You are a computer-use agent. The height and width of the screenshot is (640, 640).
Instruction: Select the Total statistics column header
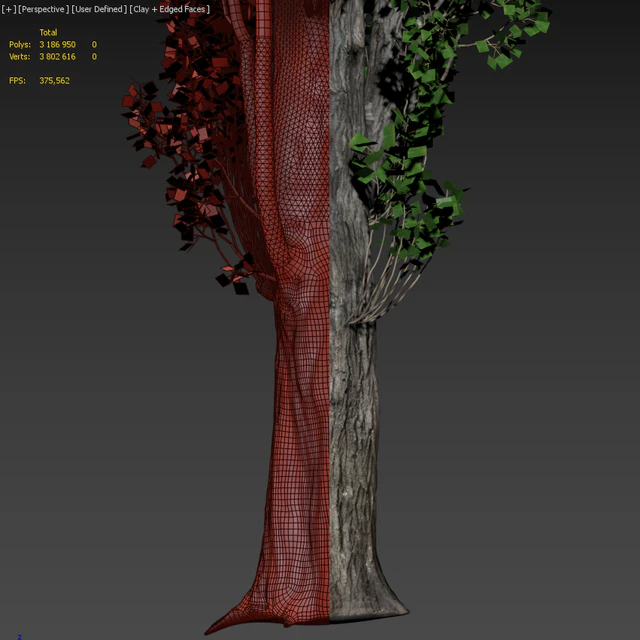(48, 32)
